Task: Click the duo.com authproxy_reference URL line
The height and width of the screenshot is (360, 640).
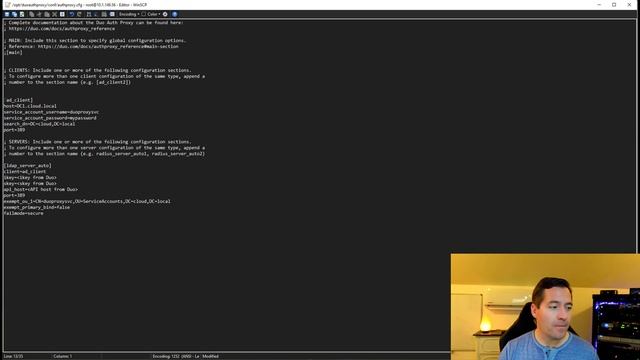Action: [x=62, y=29]
